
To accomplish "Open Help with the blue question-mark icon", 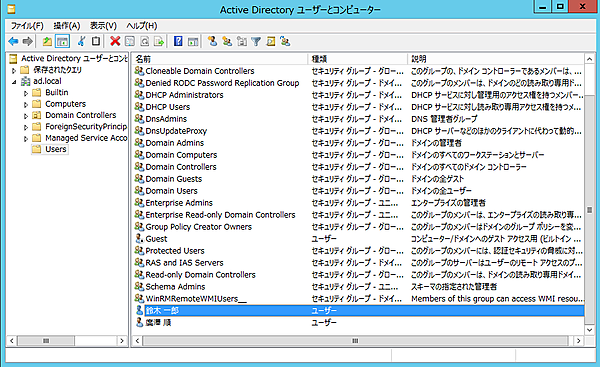I will [178, 41].
